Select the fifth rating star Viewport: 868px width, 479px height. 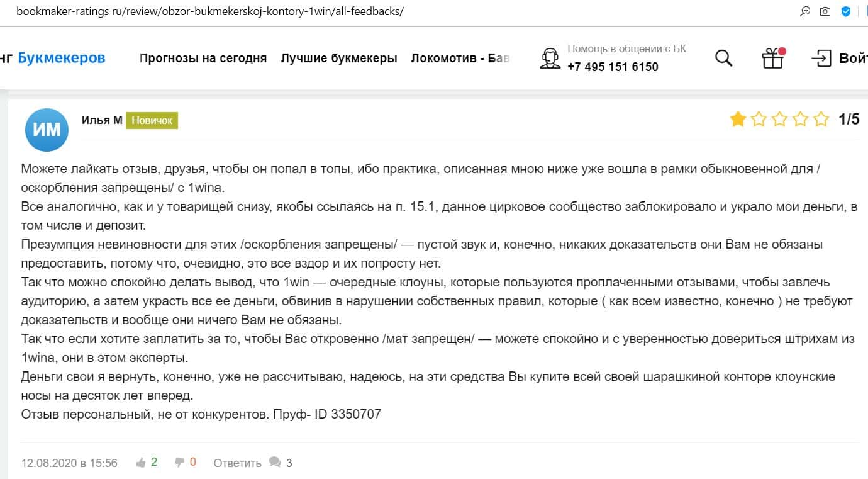coord(821,119)
